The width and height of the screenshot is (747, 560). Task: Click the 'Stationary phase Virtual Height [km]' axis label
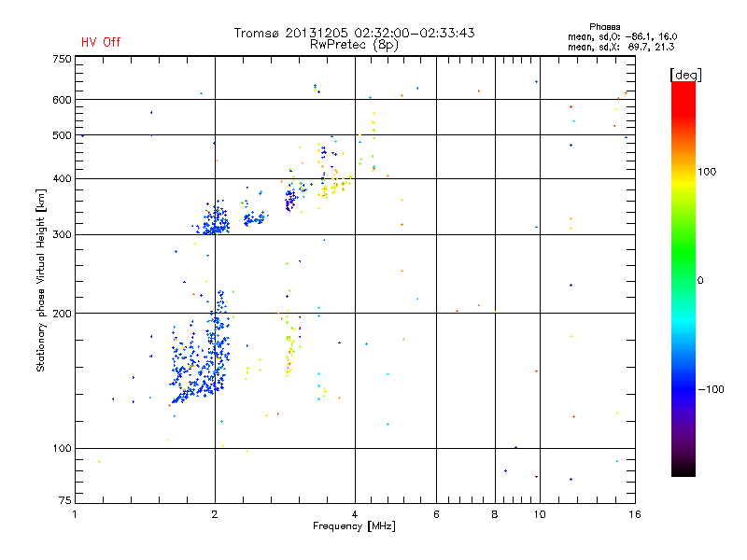pyautogui.click(x=41, y=280)
